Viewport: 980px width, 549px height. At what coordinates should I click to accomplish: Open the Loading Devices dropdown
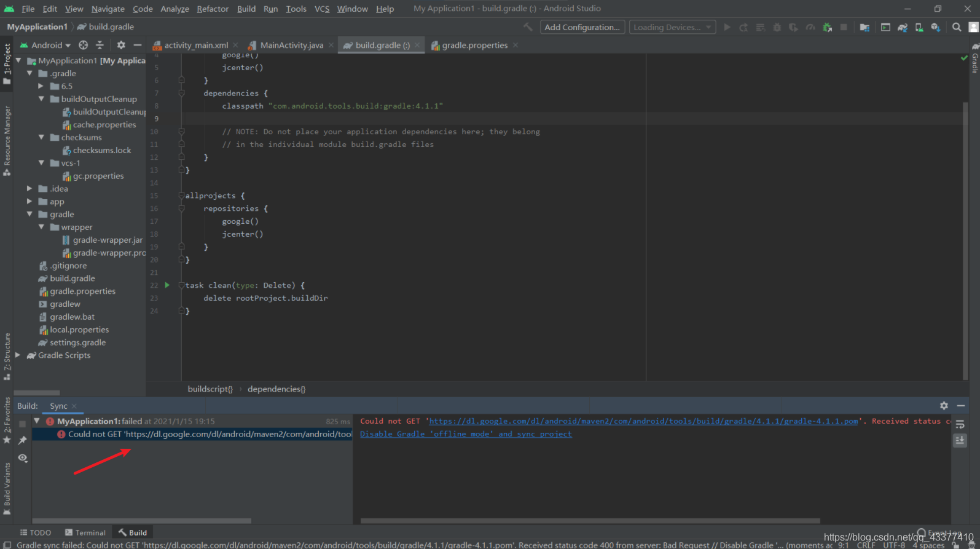coord(672,27)
